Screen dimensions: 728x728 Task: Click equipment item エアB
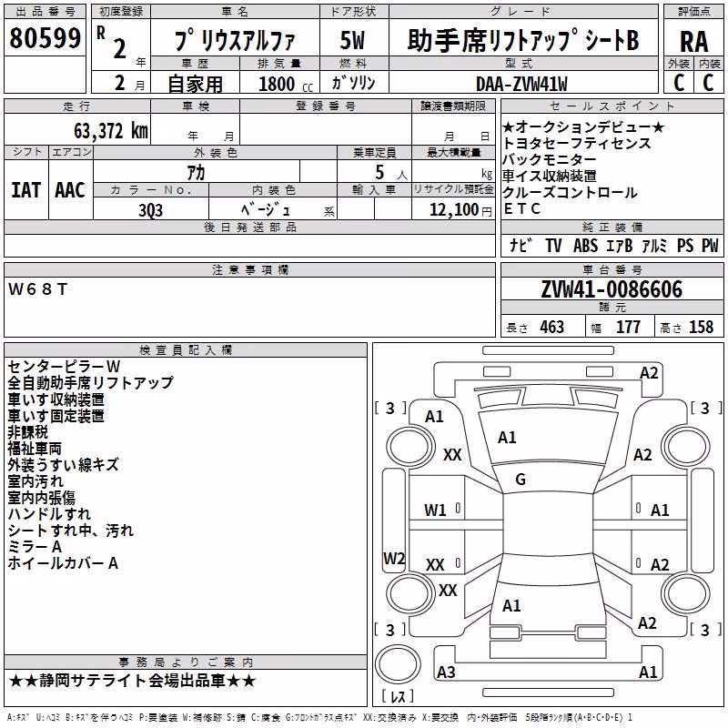tap(620, 245)
